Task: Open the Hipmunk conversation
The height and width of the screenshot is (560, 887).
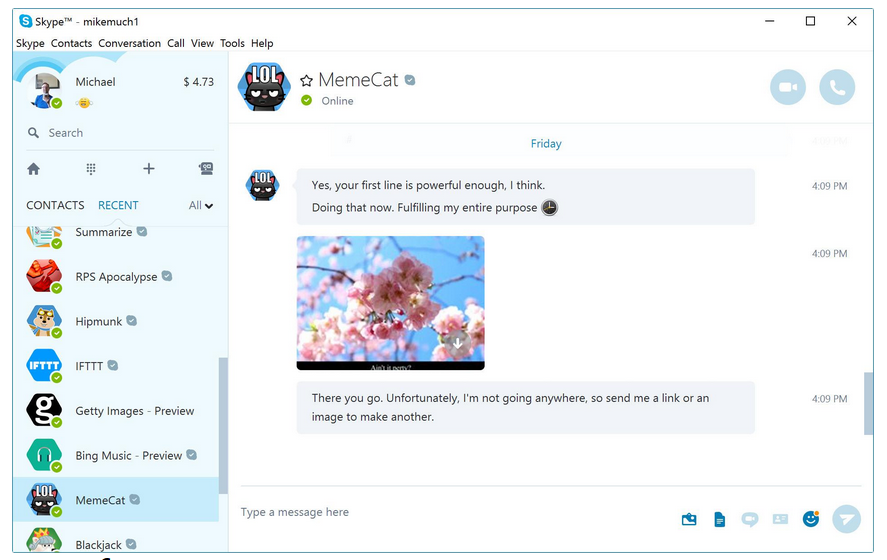Action: (x=116, y=321)
